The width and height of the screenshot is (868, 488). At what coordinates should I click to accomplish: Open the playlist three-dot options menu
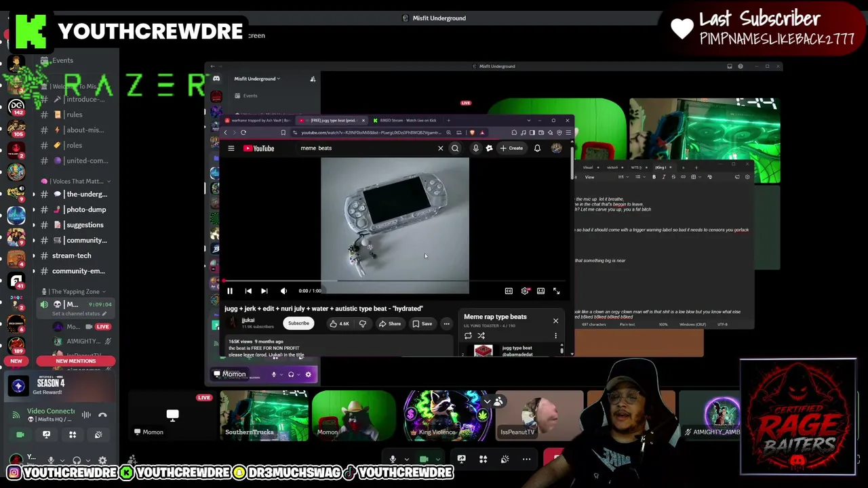click(555, 335)
